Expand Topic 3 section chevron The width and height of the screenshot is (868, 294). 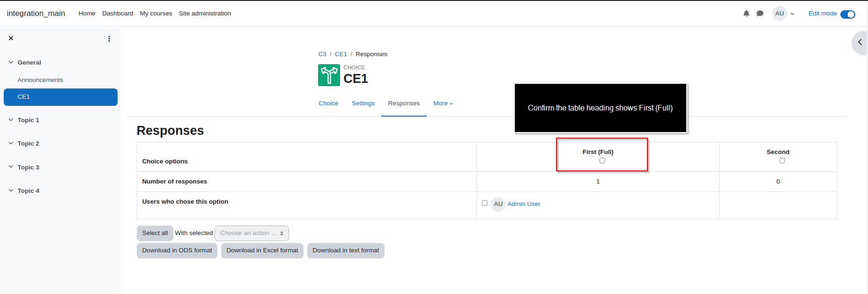coord(11,167)
